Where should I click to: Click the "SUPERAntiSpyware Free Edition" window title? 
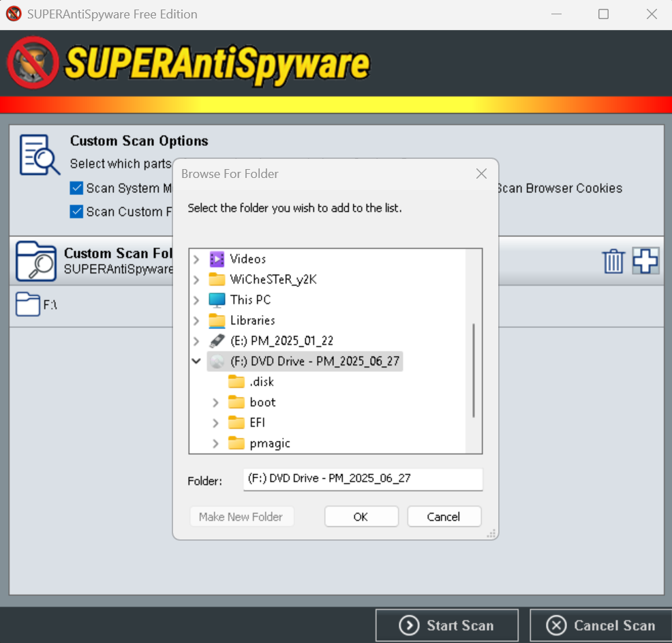point(112,14)
